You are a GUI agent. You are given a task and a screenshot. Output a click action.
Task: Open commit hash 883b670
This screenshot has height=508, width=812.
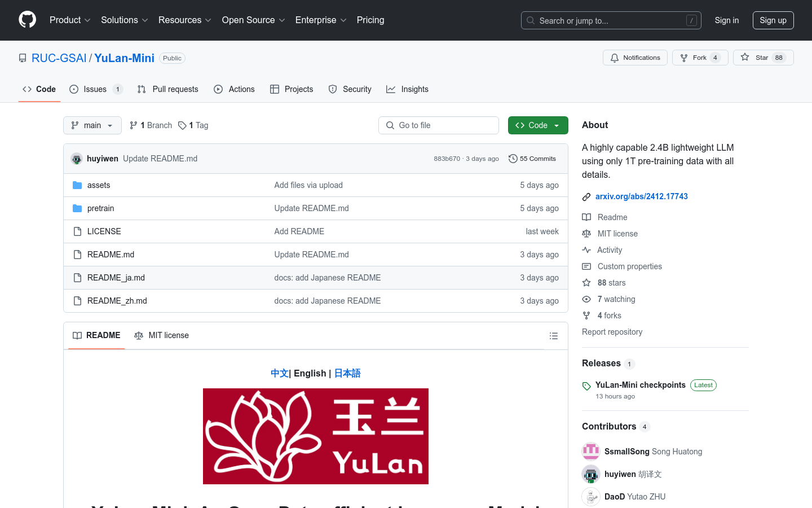[447, 159]
